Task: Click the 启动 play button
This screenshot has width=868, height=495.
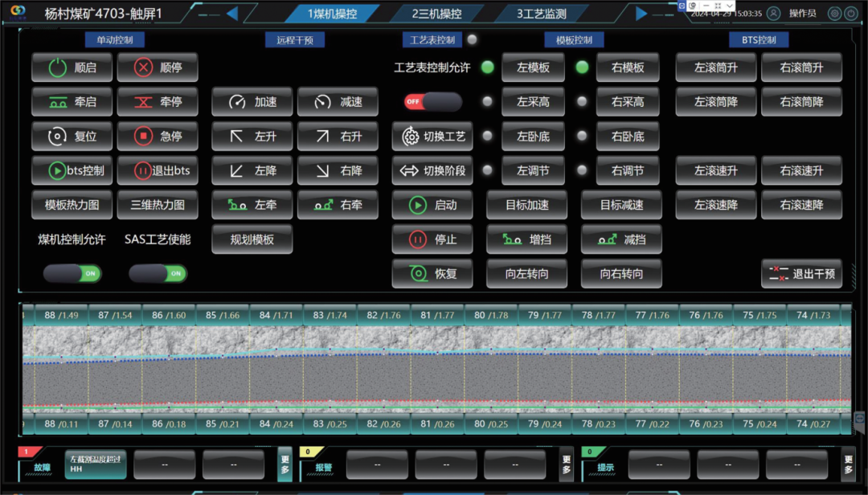Action: [432, 205]
